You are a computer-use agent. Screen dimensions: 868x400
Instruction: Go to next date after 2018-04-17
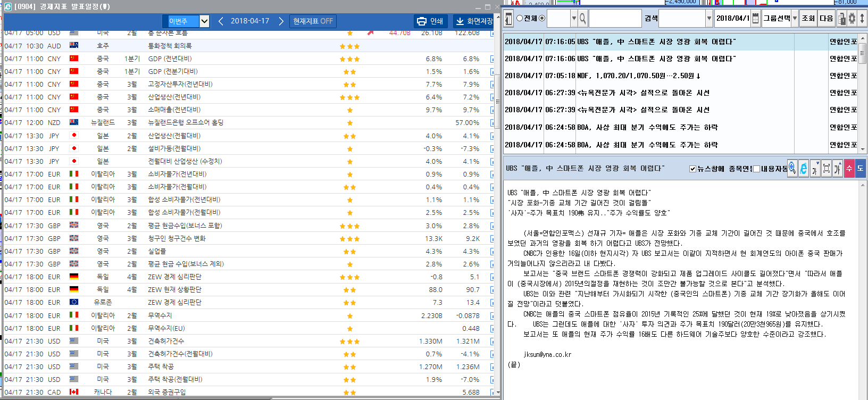click(x=281, y=21)
